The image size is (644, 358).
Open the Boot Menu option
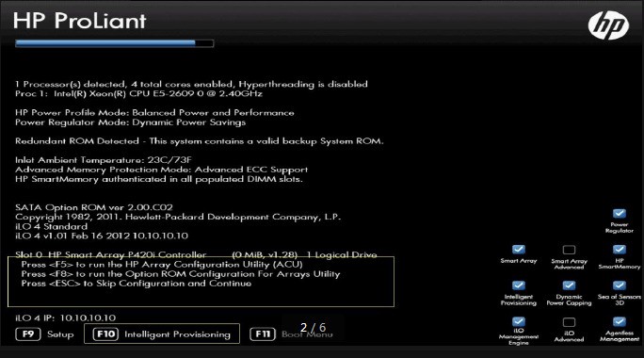click(307, 334)
